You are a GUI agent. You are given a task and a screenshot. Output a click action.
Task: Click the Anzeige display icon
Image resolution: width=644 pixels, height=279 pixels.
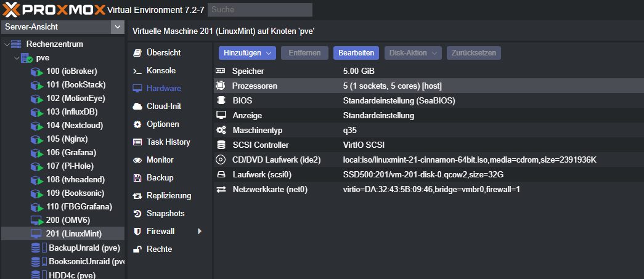221,115
